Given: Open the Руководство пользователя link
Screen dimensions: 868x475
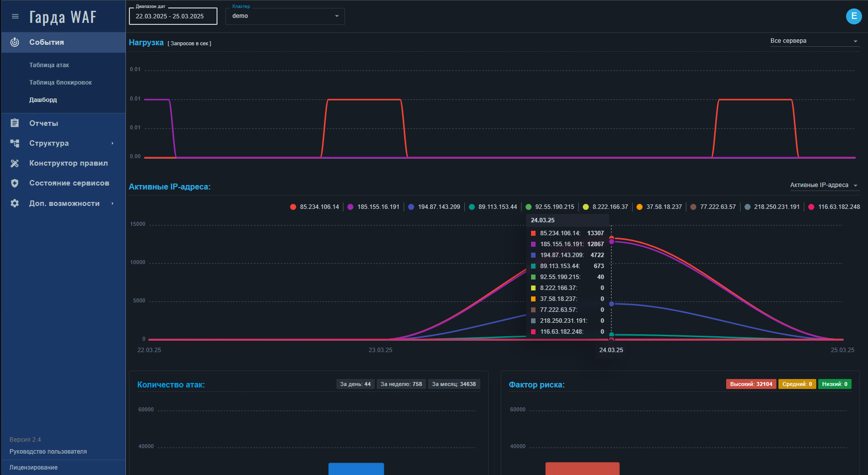Looking at the screenshot, I should click(48, 452).
